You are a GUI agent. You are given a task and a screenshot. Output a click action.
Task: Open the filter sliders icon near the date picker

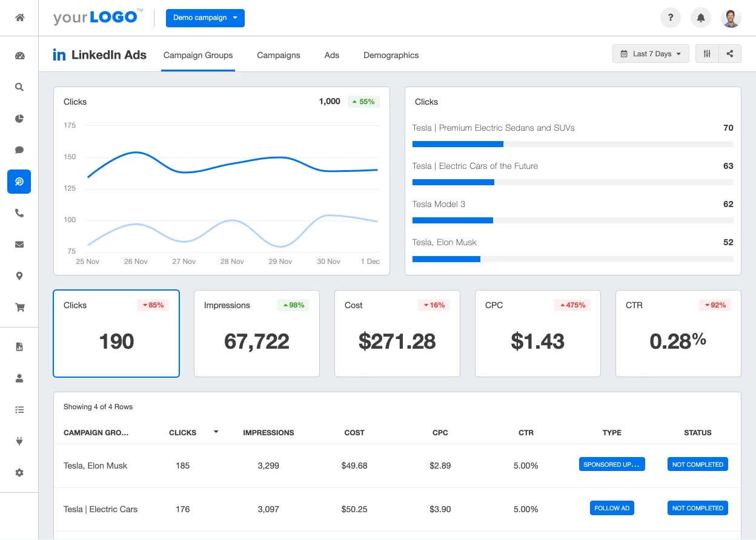click(x=706, y=53)
